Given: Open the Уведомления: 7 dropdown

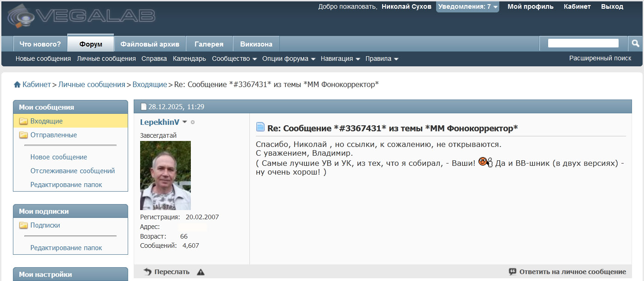Looking at the screenshot, I should (x=467, y=7).
